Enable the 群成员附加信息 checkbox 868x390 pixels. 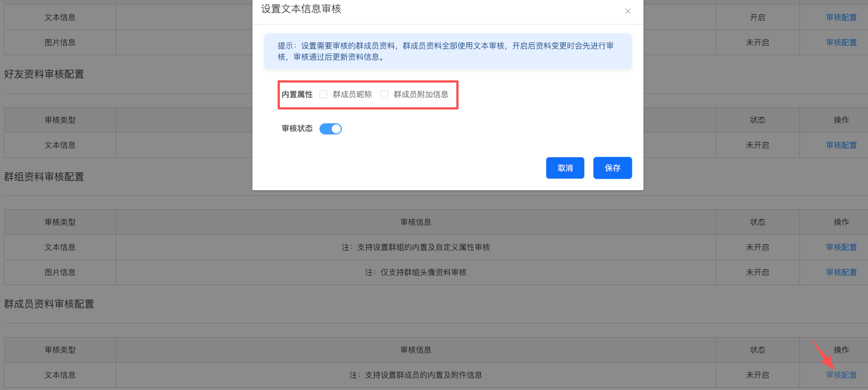point(384,94)
